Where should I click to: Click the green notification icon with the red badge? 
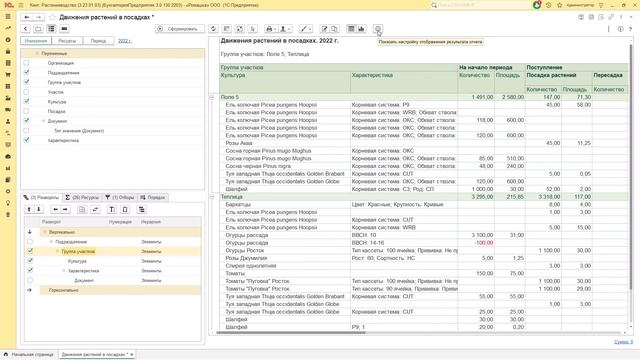pyautogui.click(x=537, y=5)
